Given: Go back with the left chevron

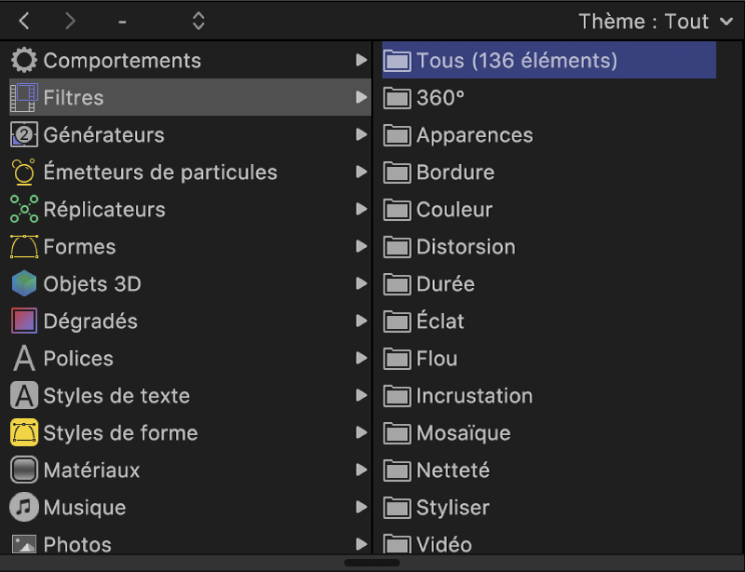Looking at the screenshot, I should tap(24, 21).
